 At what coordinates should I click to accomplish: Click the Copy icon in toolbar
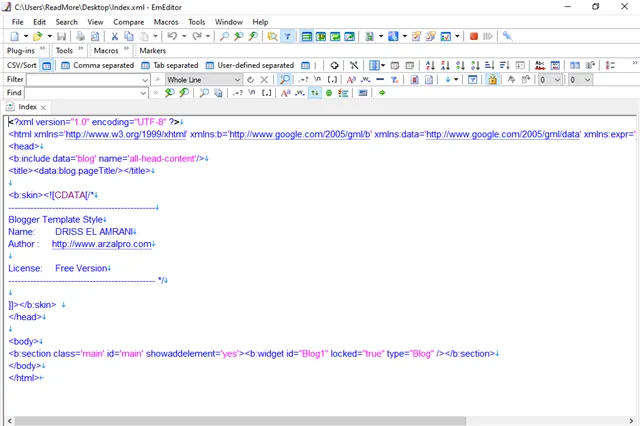click(129, 37)
